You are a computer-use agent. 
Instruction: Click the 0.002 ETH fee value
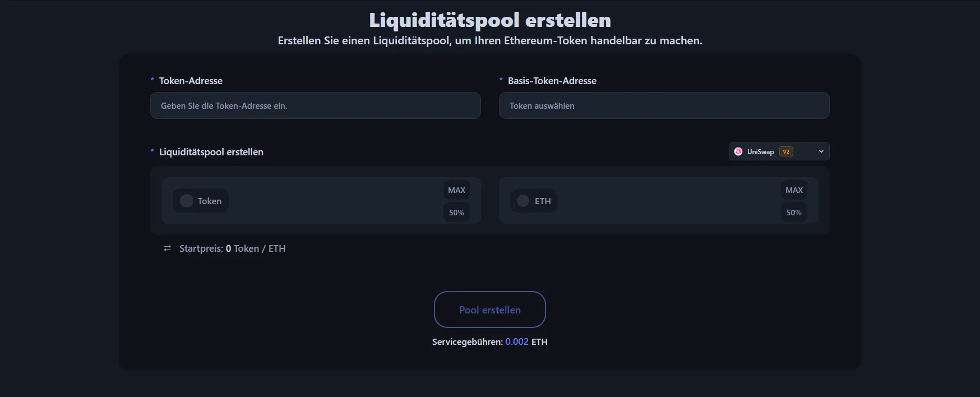coord(516,341)
